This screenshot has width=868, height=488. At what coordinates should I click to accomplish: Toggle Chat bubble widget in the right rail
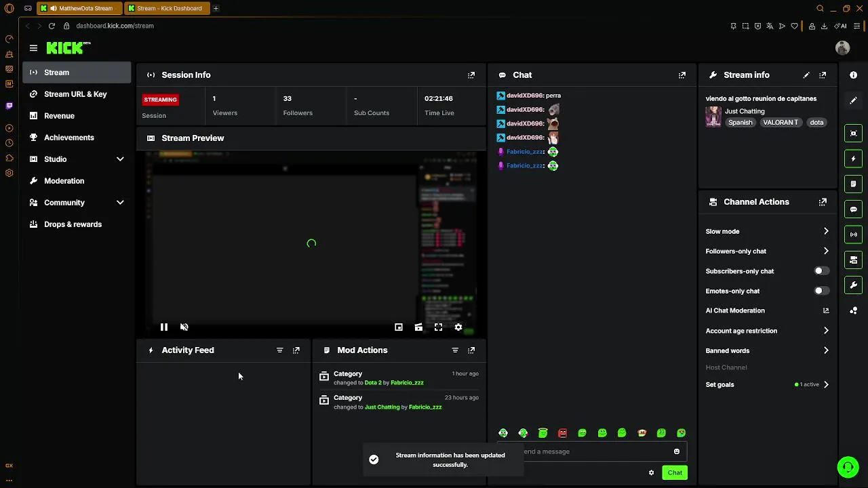(854, 209)
